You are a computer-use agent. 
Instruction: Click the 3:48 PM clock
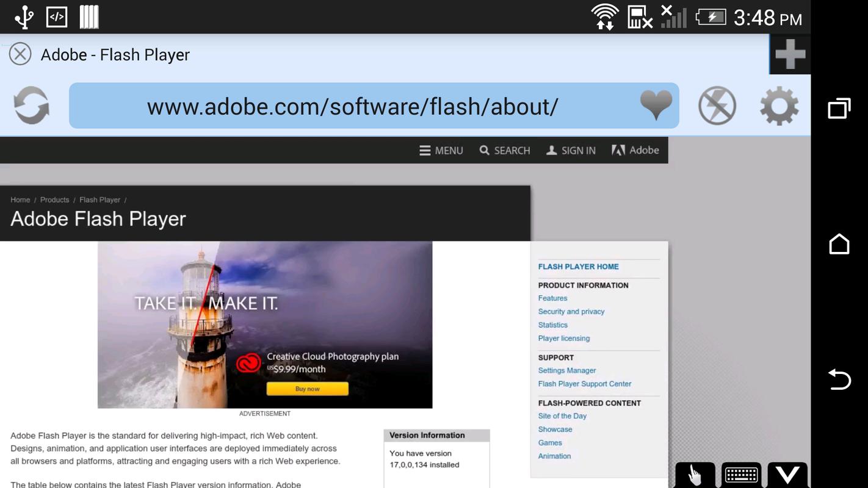click(768, 18)
